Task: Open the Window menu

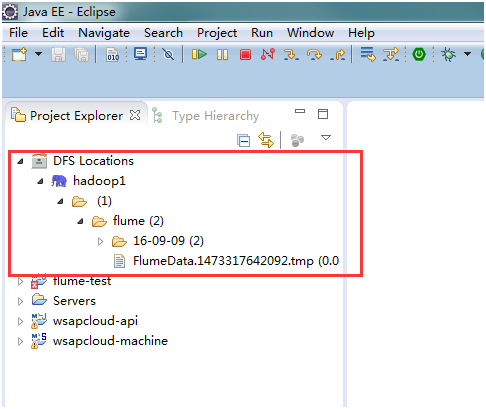Action: (310, 33)
